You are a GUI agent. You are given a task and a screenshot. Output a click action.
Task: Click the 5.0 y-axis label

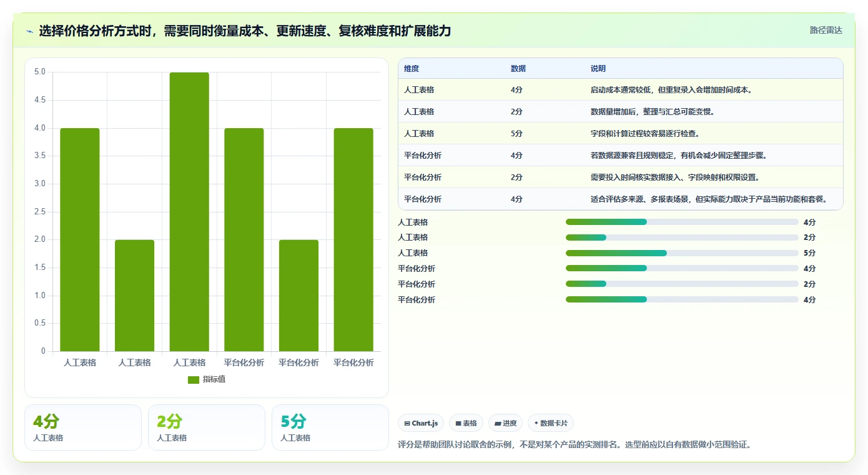39,72
